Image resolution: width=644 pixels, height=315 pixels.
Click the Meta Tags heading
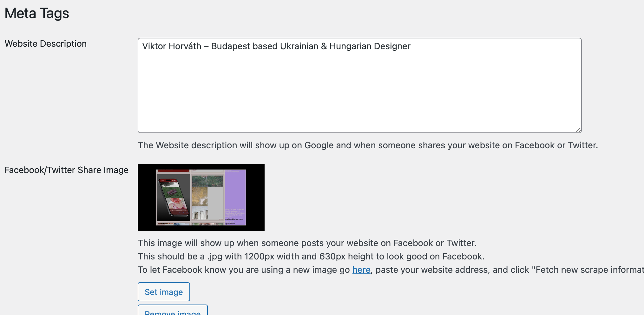[x=37, y=13]
